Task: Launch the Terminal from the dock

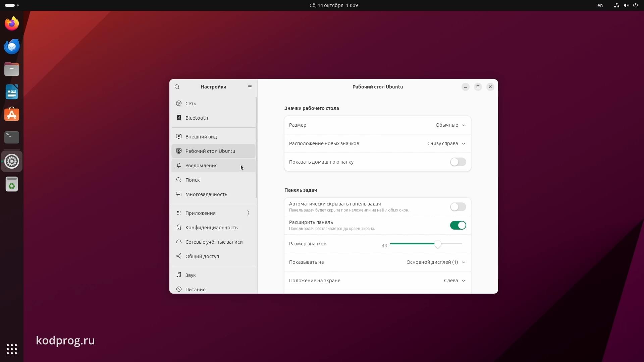Action: coord(12,137)
